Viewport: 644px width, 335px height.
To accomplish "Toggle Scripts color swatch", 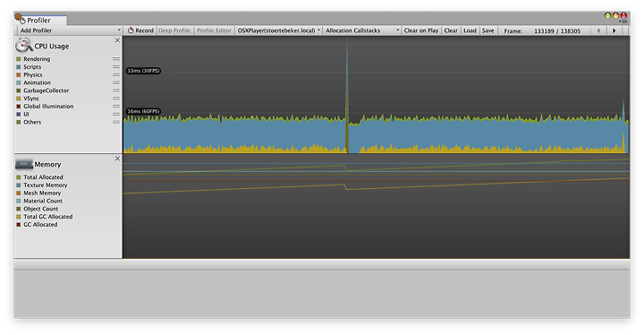I will (19, 67).
